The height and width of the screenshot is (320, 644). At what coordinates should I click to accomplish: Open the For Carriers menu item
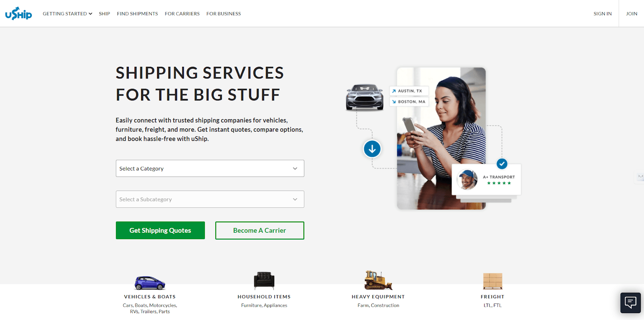[182, 14]
